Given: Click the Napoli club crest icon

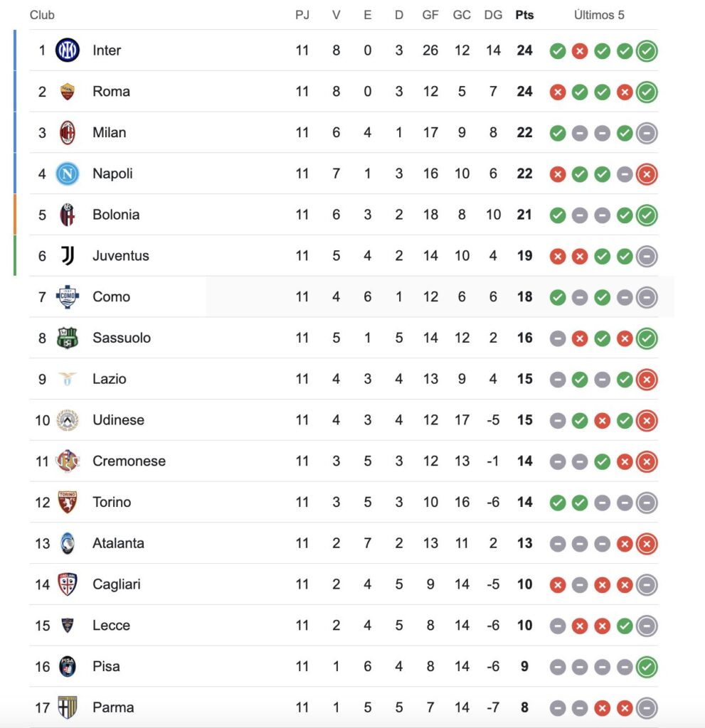Looking at the screenshot, I should 68,173.
